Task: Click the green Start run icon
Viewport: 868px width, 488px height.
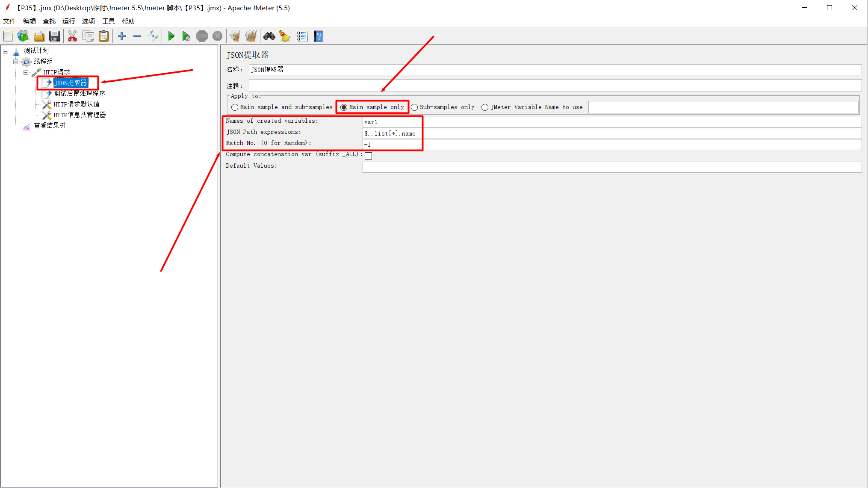Action: (171, 36)
